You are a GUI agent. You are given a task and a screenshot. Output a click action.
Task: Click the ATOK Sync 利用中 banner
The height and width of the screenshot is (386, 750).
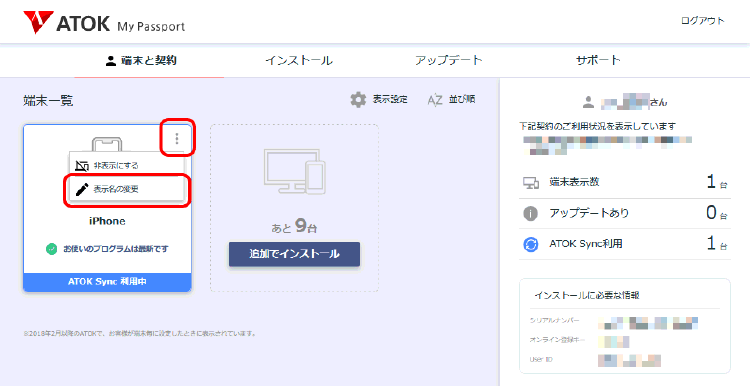[107, 282]
